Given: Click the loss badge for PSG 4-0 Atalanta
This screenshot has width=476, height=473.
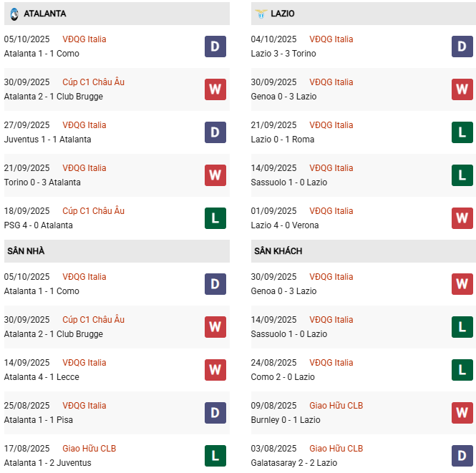Looking at the screenshot, I should click(x=215, y=218).
